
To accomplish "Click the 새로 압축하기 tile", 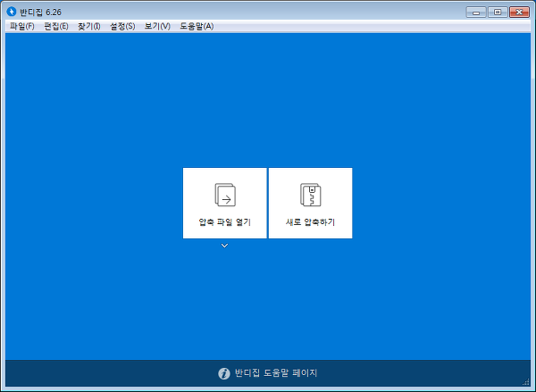I will tap(310, 203).
